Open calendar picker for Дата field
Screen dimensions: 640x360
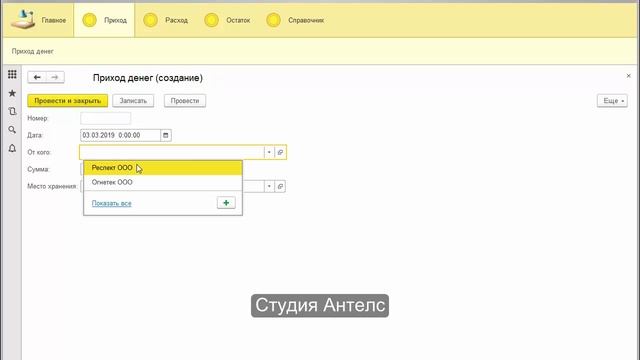pyautogui.click(x=166, y=135)
